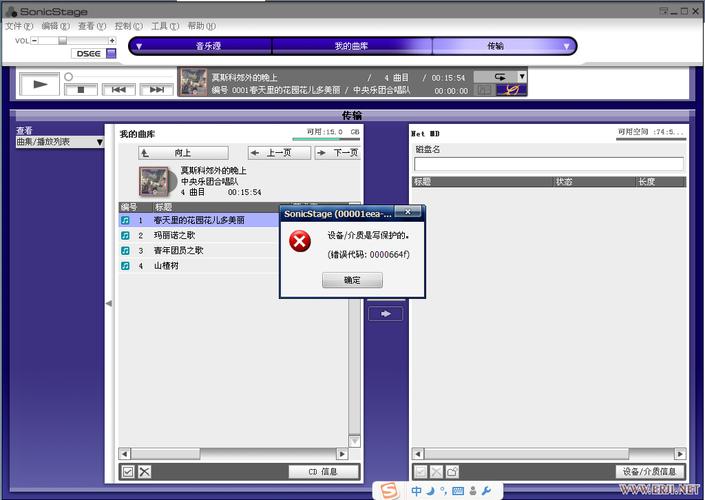The height and width of the screenshot is (500, 705).
Task: Sort Net MD list by 状态 column
Action: pos(593,182)
